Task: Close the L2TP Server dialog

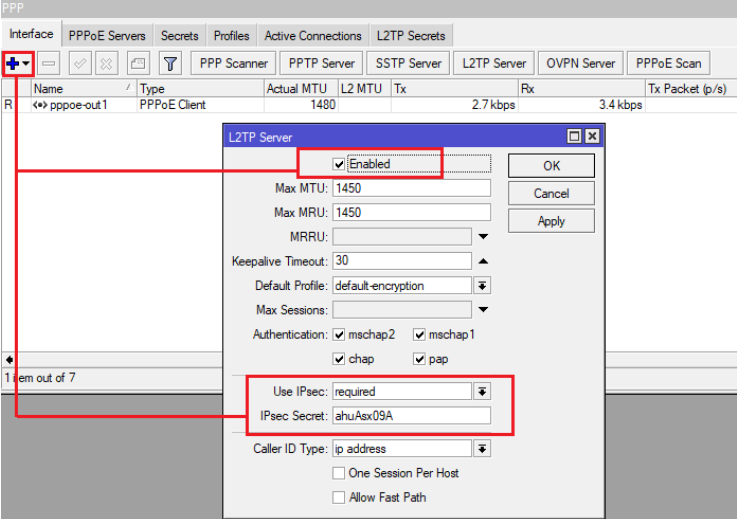Action: point(592,137)
